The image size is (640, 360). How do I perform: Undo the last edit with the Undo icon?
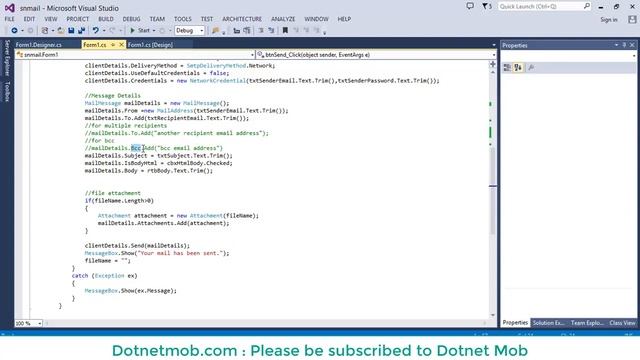pyautogui.click(x=96, y=31)
